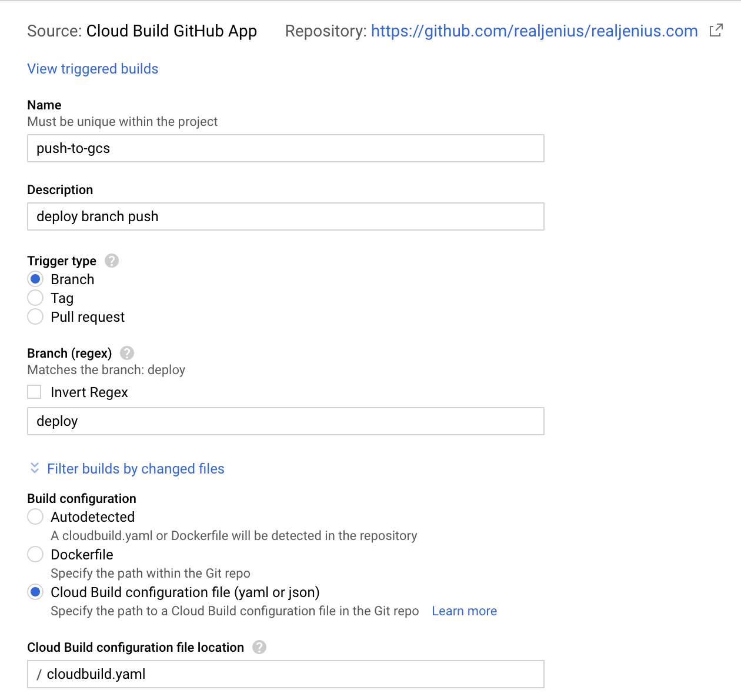Select Dockerfile build configuration
Viewport: 741px width, 700px height.
click(35, 555)
